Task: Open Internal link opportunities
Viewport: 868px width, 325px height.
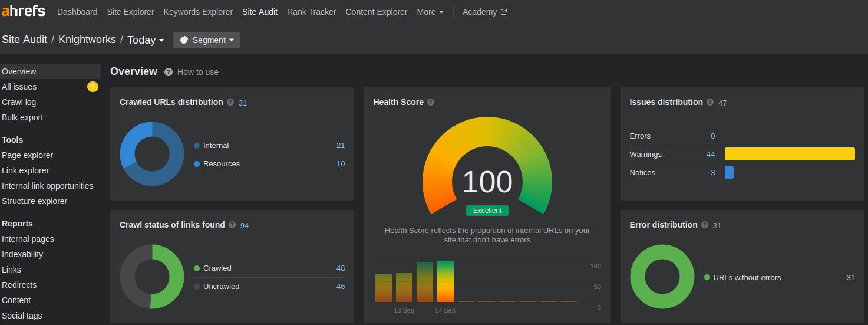Action: 48,186
